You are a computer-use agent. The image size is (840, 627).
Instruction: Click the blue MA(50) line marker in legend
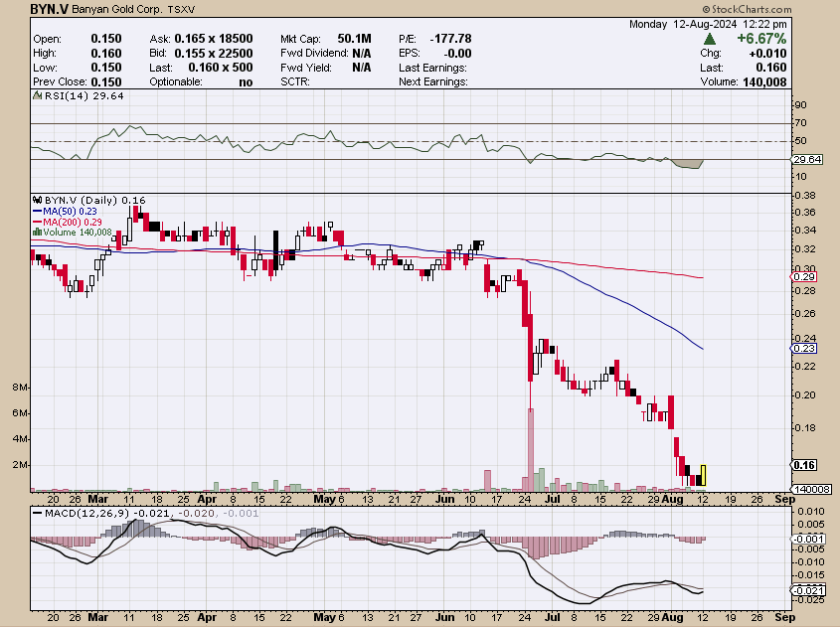click(x=37, y=212)
